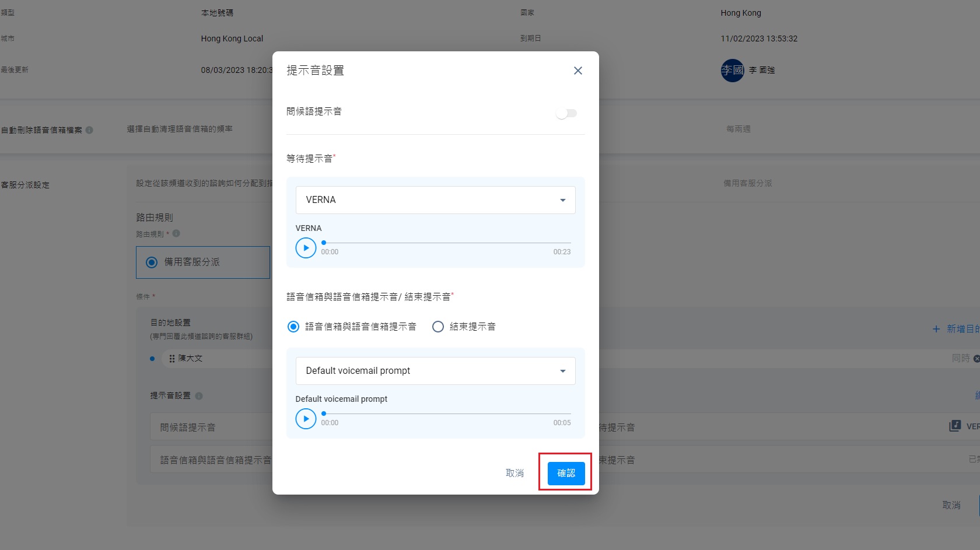
Task: Click 語音信箱與語音信箱提示音 field in background page
Action: tap(211, 460)
